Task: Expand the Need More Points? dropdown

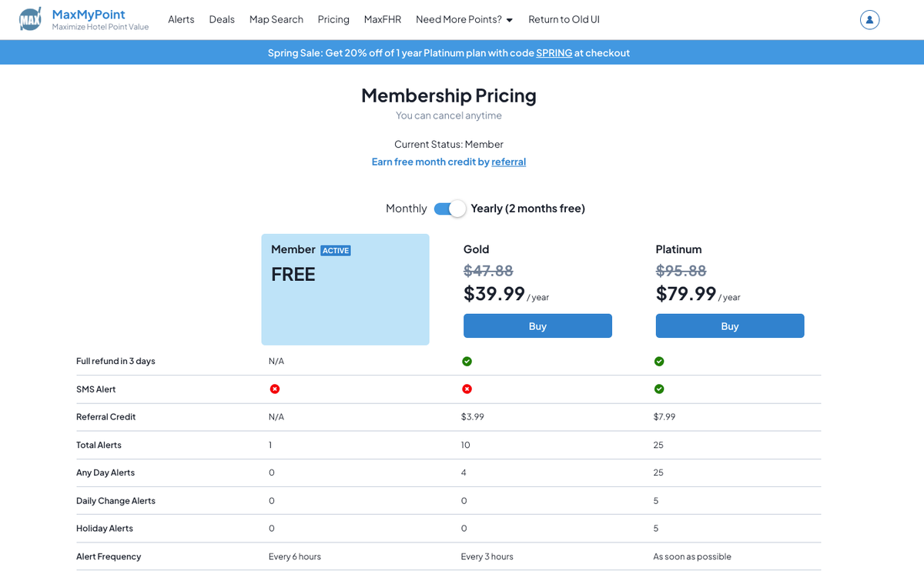Action: tap(464, 19)
